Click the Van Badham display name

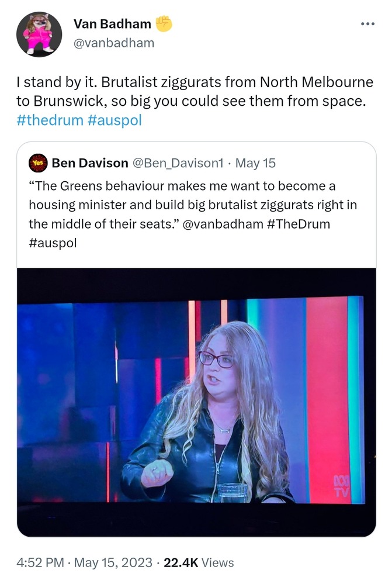click(112, 24)
